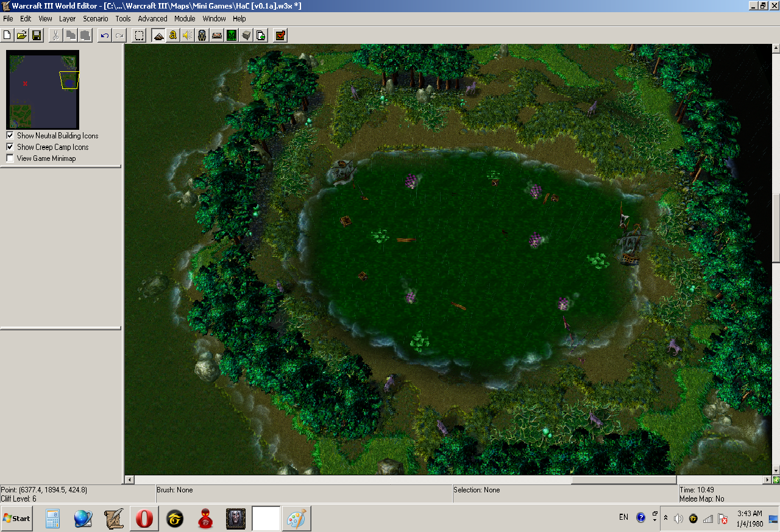Open the Campaign Editor icon

coord(217,35)
